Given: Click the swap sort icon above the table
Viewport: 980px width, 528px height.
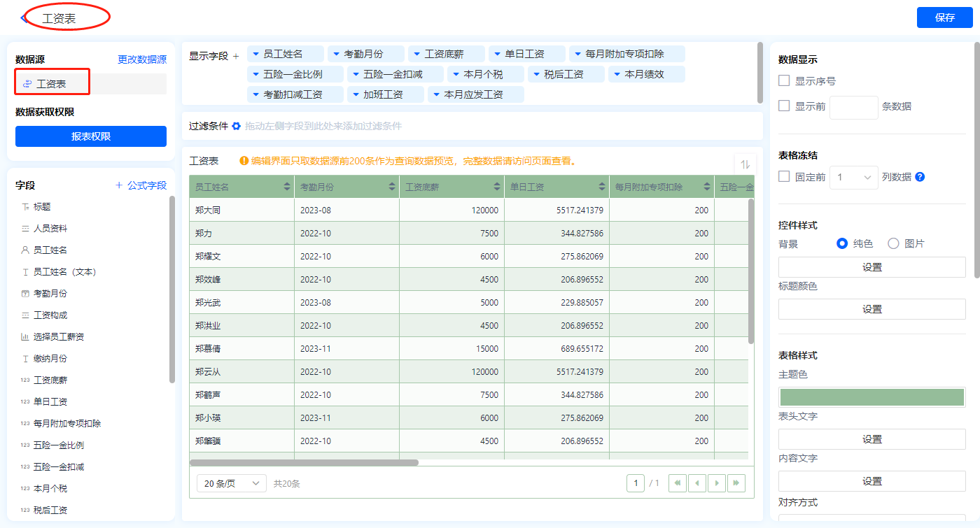Looking at the screenshot, I should click(745, 164).
